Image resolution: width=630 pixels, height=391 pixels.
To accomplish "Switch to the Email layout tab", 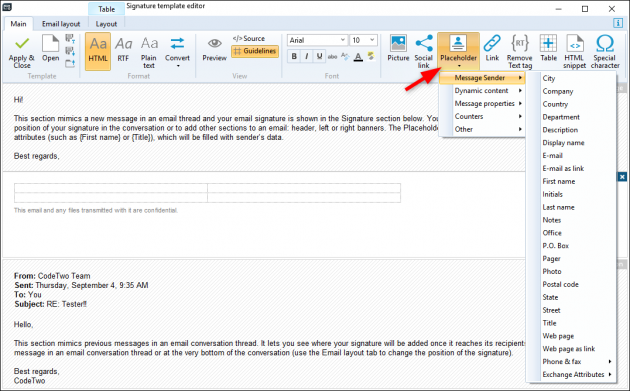I will pos(61,24).
